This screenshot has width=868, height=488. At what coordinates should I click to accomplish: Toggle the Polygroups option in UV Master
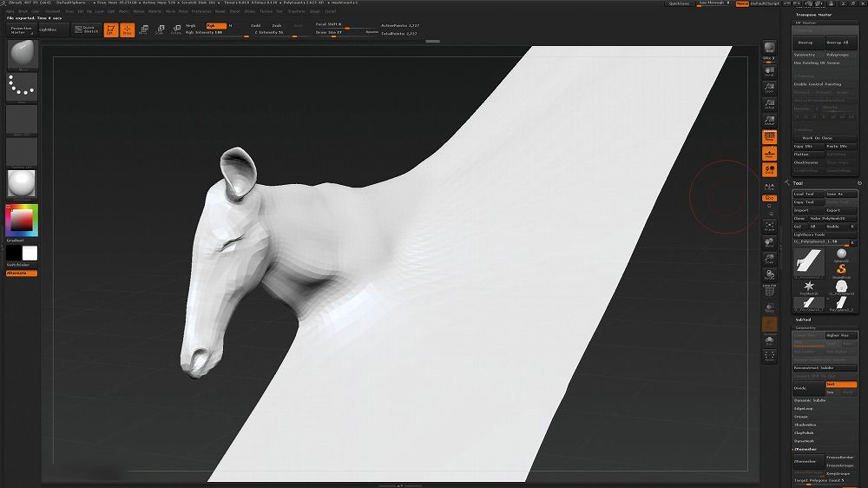pyautogui.click(x=841, y=55)
